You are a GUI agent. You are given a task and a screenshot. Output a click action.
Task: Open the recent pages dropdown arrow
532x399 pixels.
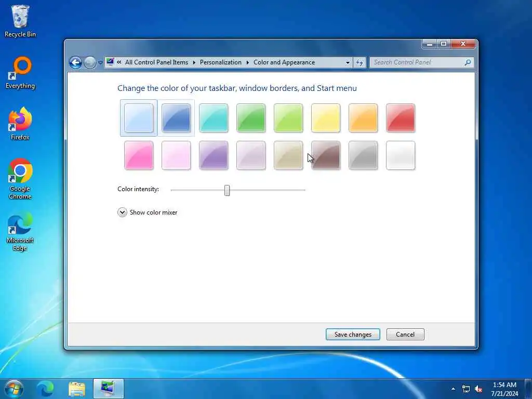click(100, 63)
